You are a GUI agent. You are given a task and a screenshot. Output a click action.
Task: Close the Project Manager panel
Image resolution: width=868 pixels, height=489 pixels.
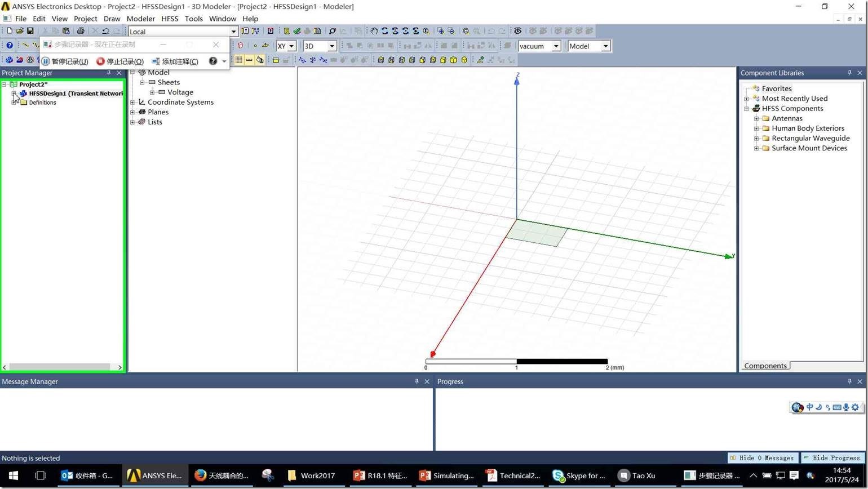pyautogui.click(x=119, y=73)
